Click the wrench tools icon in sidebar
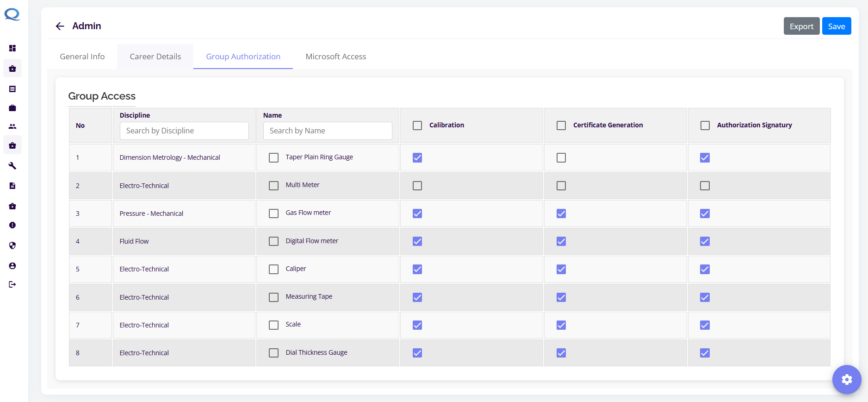 tap(12, 166)
